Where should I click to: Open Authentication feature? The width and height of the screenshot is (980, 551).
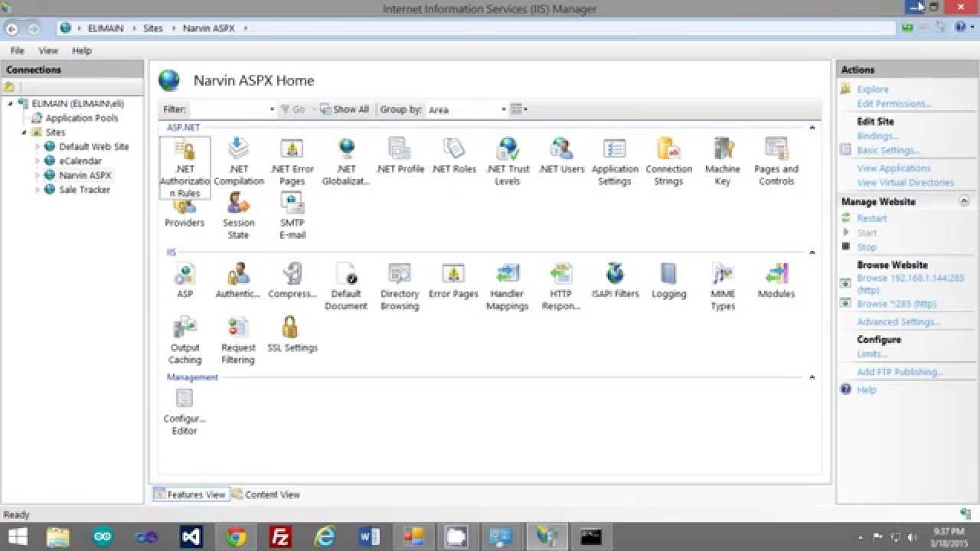click(238, 280)
